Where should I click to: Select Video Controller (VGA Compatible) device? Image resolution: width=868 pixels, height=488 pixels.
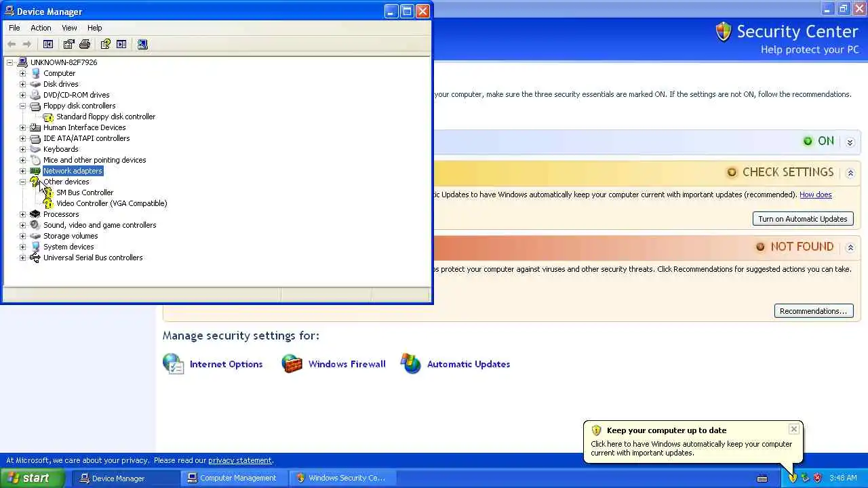112,203
